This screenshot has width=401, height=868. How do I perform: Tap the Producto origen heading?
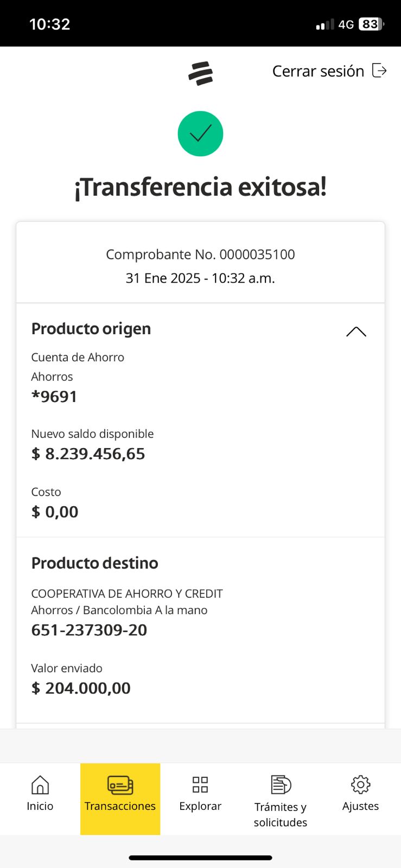coord(91,329)
